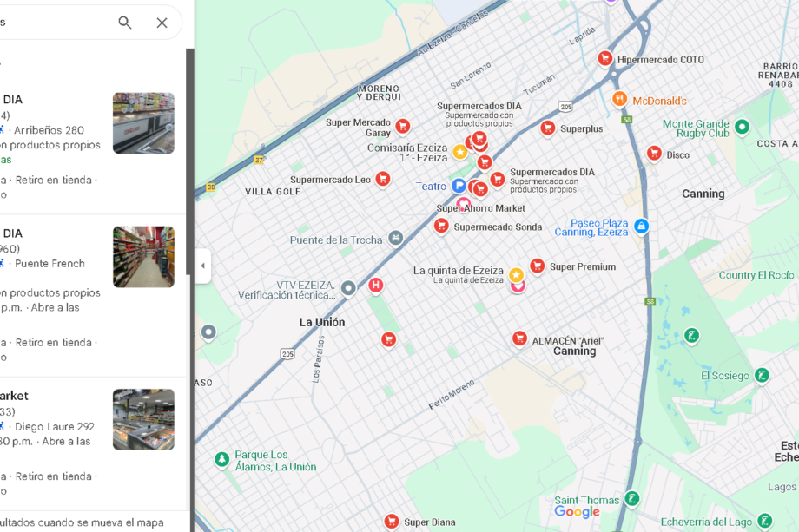This screenshot has width=799, height=532.
Task: Select the Supermercado Leo pin
Action: pos(383,179)
